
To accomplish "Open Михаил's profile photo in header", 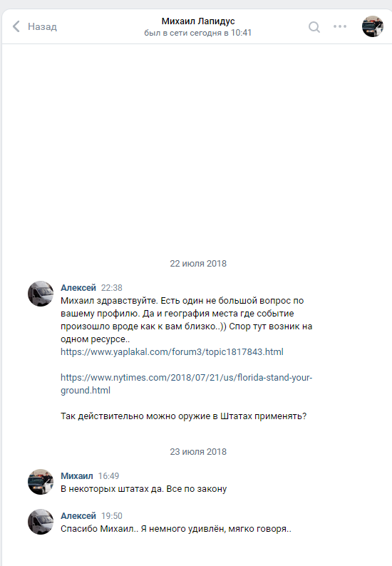I will [373, 26].
